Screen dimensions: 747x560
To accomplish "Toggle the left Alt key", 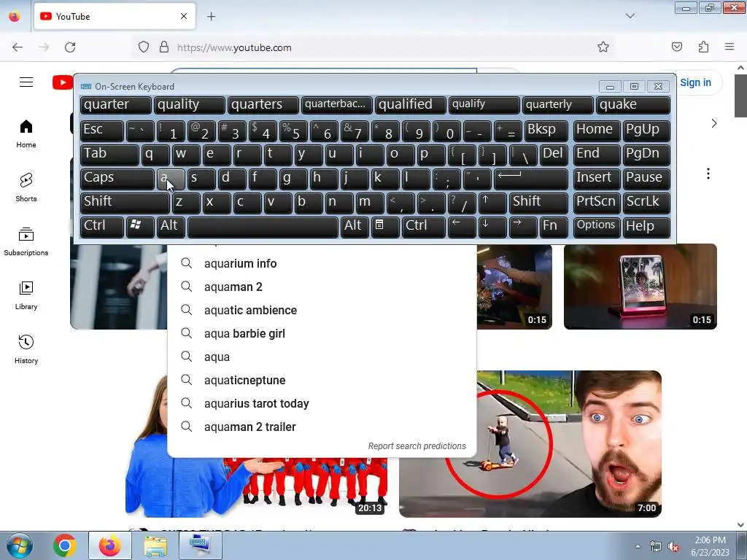I will 171,226.
